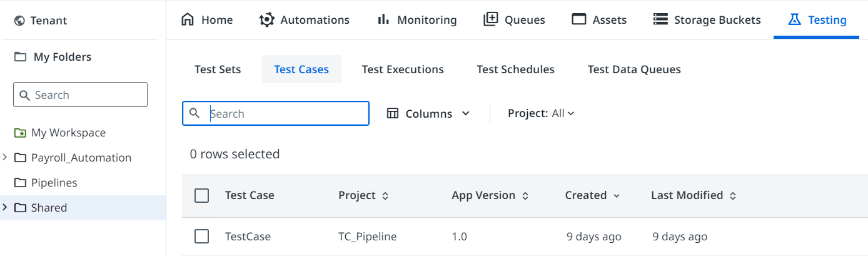The image size is (868, 256).
Task: Click the folder Search field in sidebar
Action: pyautogui.click(x=80, y=95)
